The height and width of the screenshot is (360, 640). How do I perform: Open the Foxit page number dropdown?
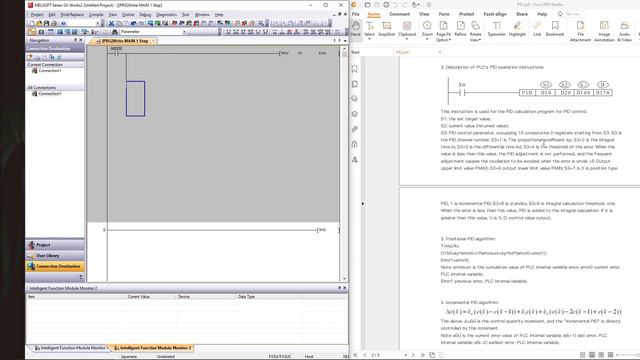coord(406,355)
